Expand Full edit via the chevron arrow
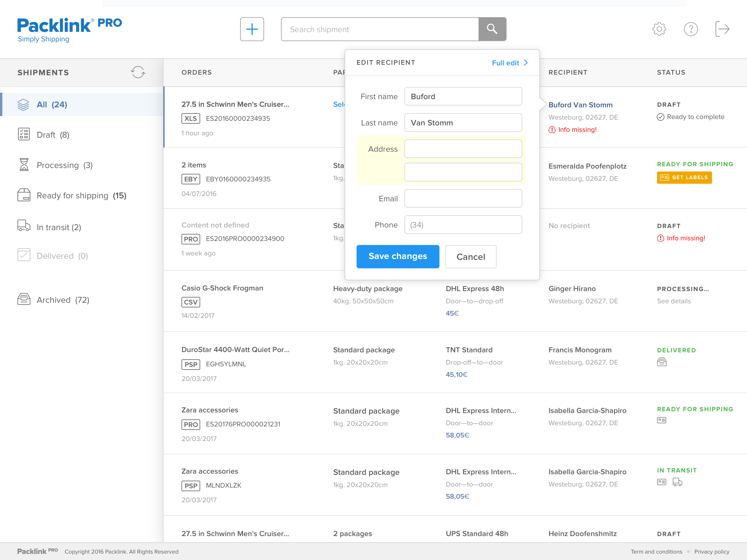This screenshot has height=560, width=747. click(x=526, y=63)
